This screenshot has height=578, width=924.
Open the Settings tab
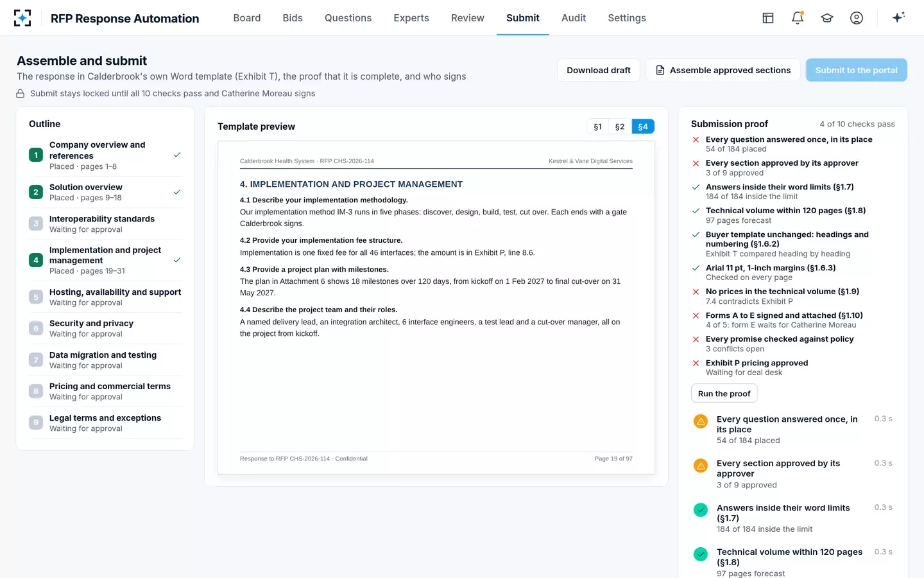pyautogui.click(x=627, y=18)
